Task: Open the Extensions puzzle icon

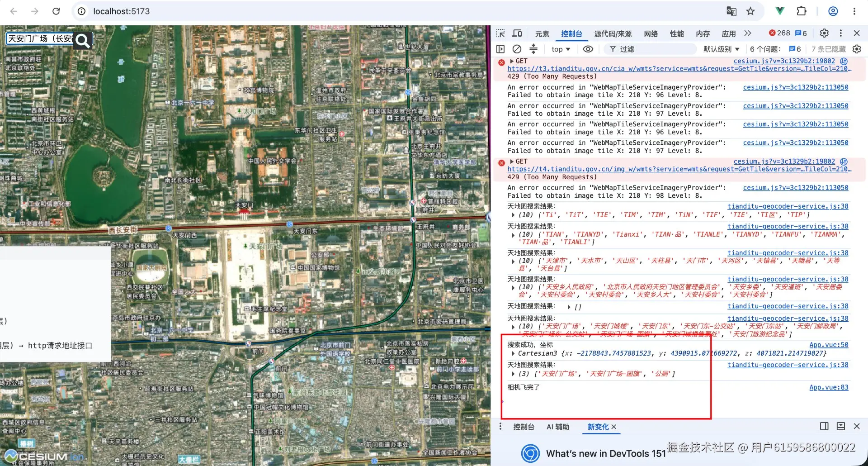Action: click(x=802, y=11)
